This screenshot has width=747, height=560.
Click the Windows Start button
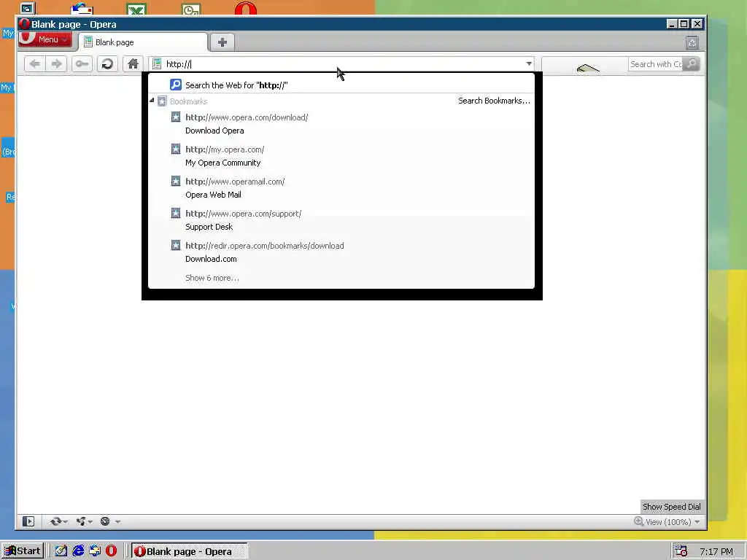[23, 551]
